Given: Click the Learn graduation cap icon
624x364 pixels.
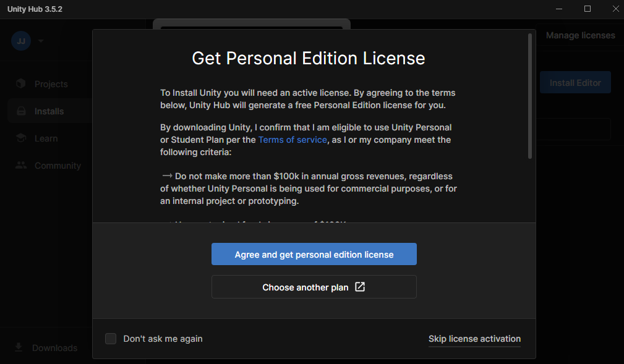Looking at the screenshot, I should pos(21,138).
